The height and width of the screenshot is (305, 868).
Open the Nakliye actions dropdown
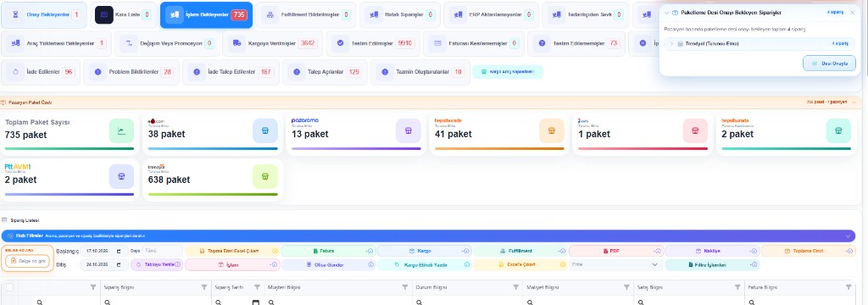click(x=711, y=251)
